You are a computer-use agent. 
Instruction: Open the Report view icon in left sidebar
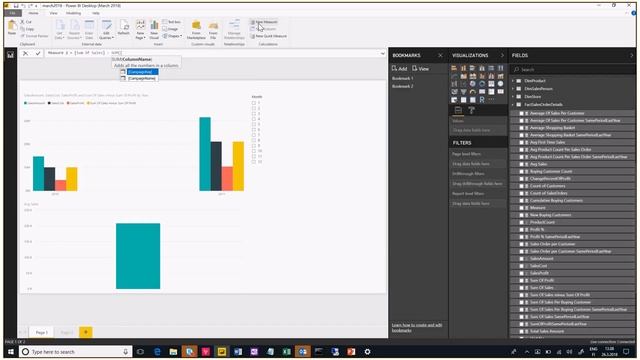[x=11, y=55]
